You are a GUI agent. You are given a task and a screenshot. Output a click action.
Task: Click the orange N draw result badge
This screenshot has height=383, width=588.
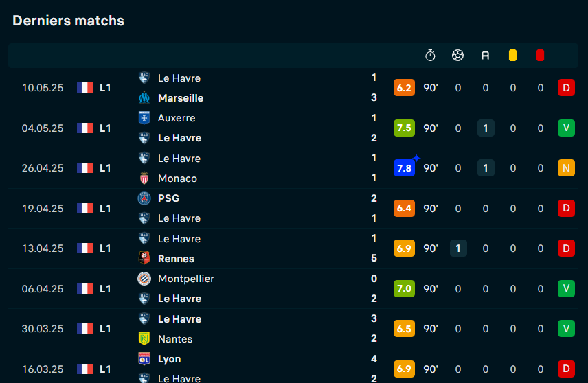[x=566, y=168]
